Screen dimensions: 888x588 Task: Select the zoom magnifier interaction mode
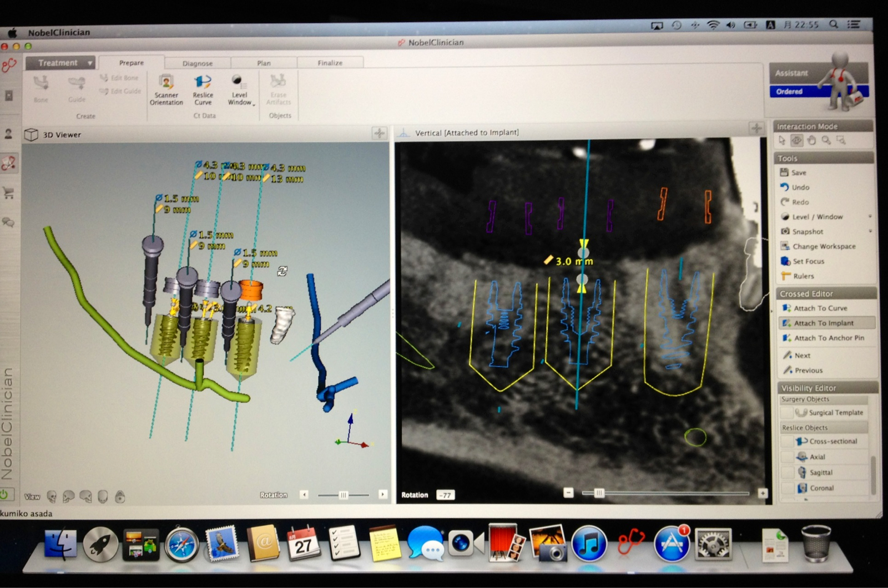coord(826,140)
